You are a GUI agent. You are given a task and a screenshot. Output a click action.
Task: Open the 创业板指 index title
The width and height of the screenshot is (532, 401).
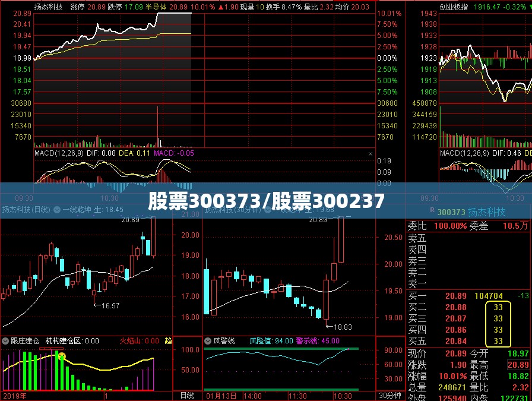[x=454, y=7]
